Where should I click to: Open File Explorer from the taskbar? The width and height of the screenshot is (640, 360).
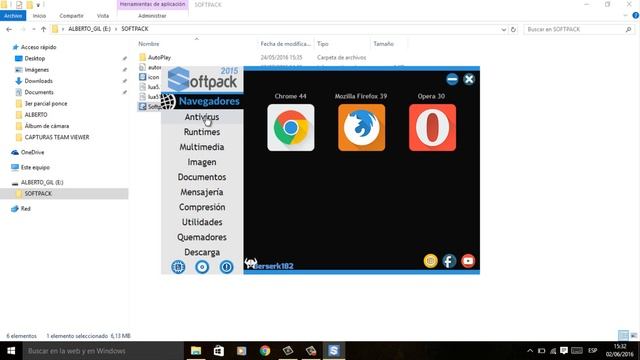[196, 351]
